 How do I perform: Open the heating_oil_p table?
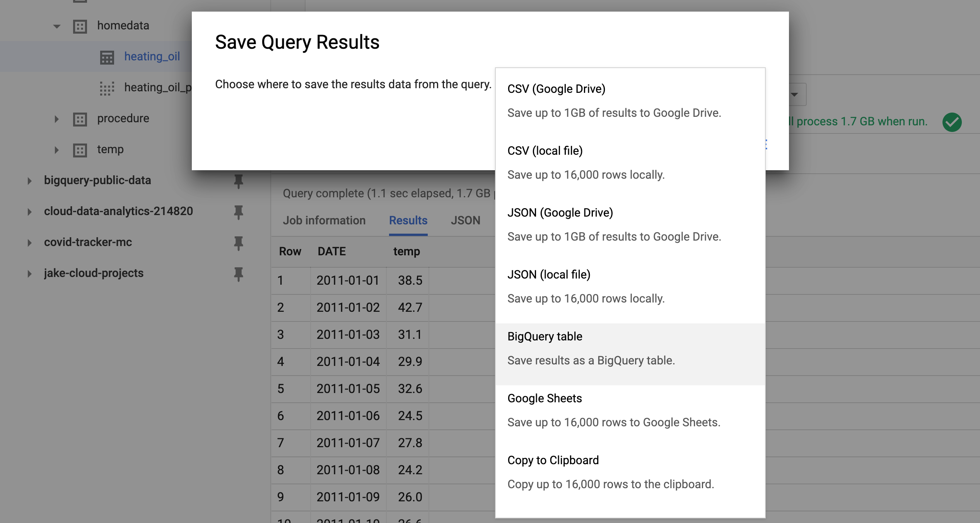(158, 87)
